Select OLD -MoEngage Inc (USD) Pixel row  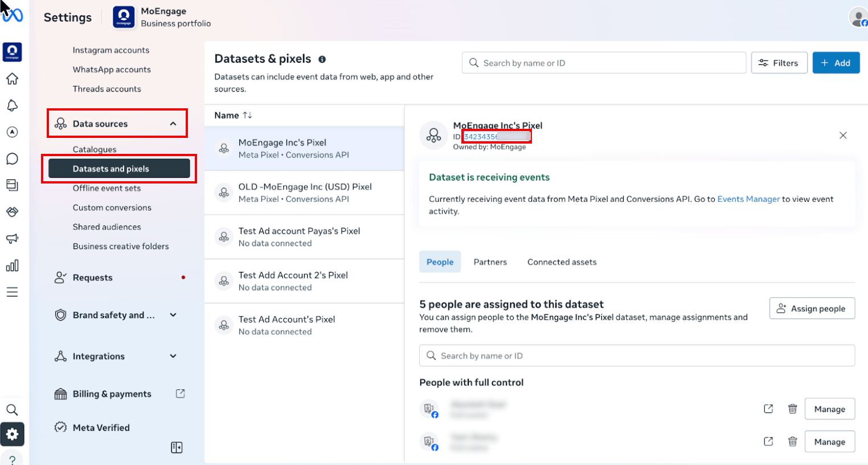tap(305, 193)
